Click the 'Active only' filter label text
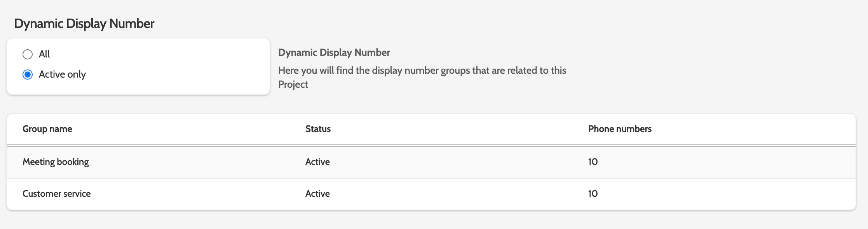This screenshot has height=229, width=868. point(62,75)
